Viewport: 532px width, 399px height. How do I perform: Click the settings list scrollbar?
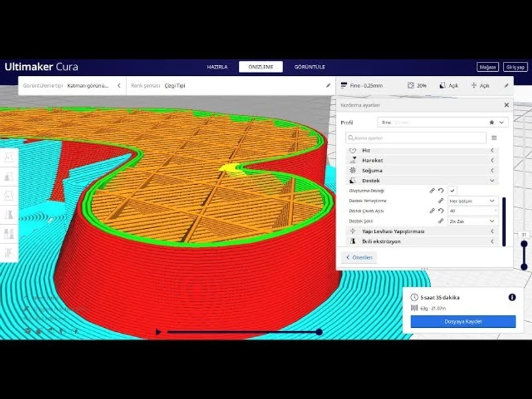(x=504, y=221)
